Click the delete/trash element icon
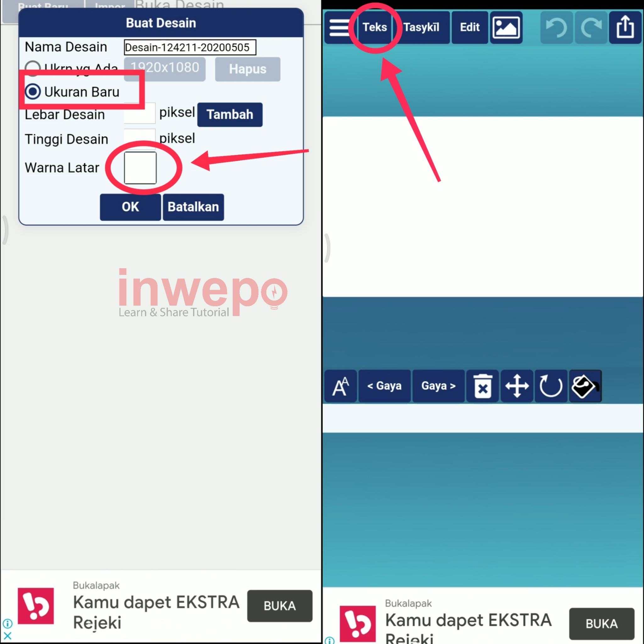Viewport: 644px width, 644px height. pyautogui.click(x=484, y=386)
